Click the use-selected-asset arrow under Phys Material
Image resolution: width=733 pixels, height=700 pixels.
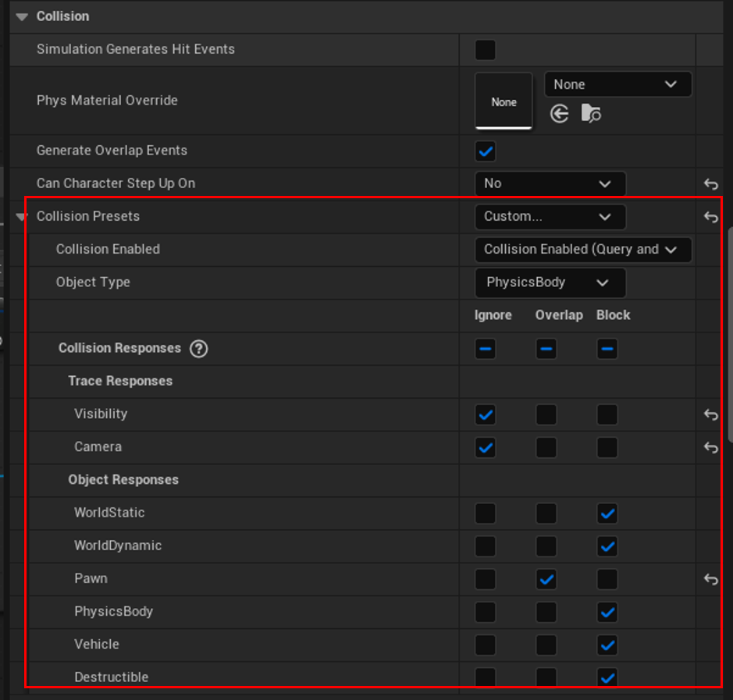[x=559, y=114]
